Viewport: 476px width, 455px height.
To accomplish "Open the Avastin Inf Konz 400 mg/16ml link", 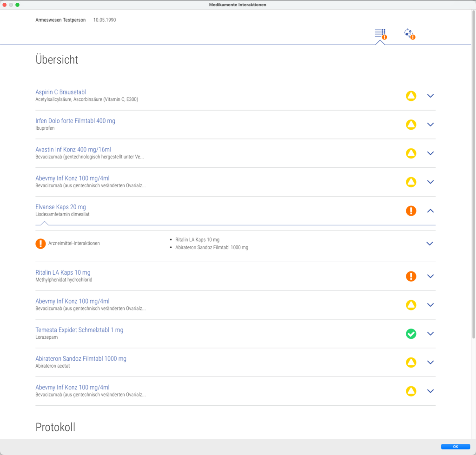I will (73, 150).
